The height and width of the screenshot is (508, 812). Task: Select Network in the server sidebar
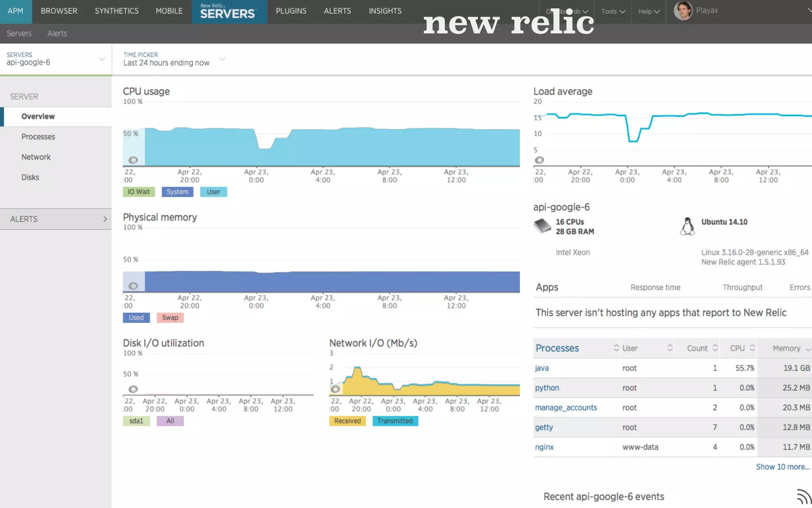coord(36,157)
